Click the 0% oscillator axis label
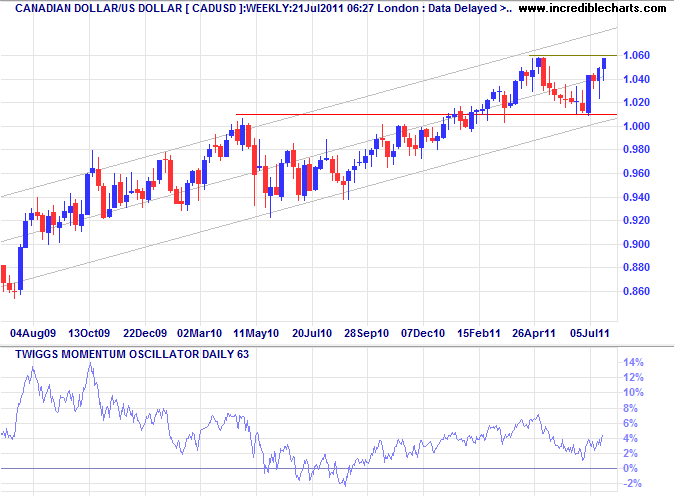This screenshot has height=500, width=675. coord(630,469)
